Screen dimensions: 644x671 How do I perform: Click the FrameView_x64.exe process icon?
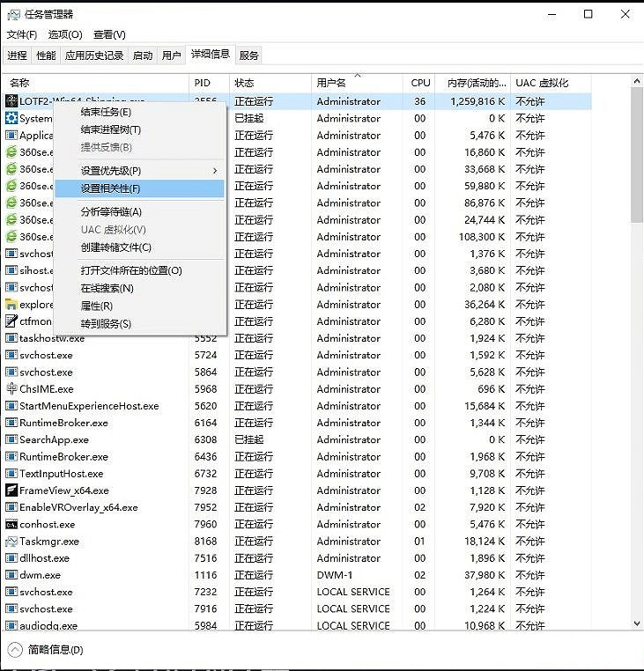[x=12, y=490]
